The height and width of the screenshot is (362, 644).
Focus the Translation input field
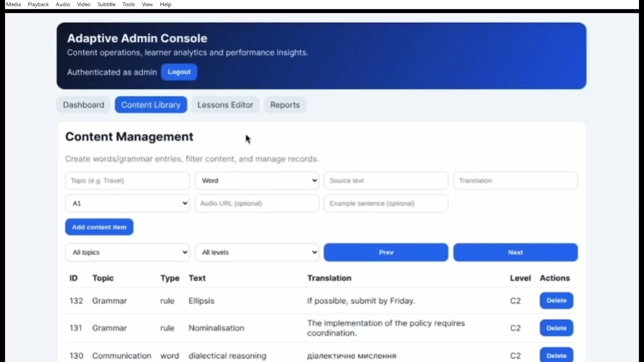516,180
